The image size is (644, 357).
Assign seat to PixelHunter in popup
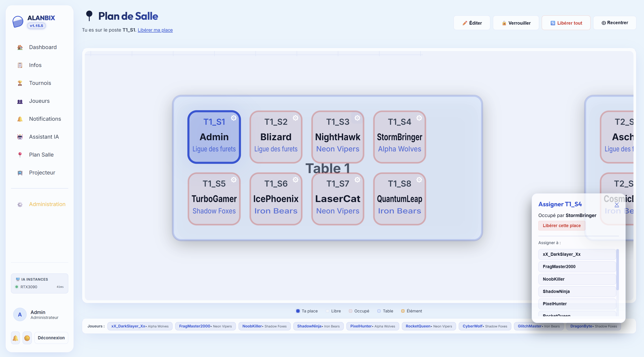click(x=577, y=304)
